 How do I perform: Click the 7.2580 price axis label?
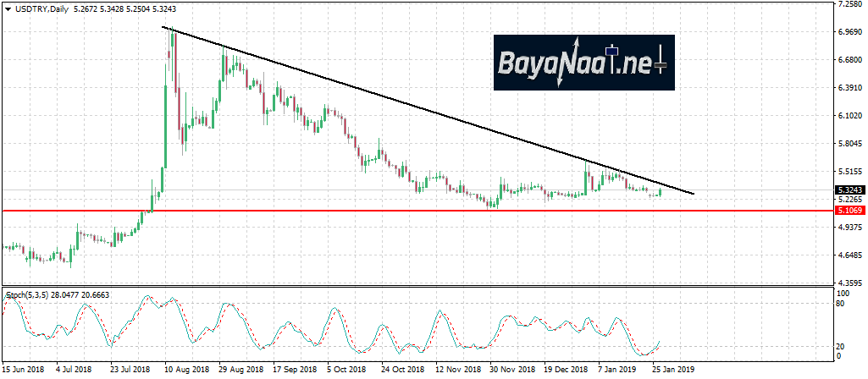849,5
